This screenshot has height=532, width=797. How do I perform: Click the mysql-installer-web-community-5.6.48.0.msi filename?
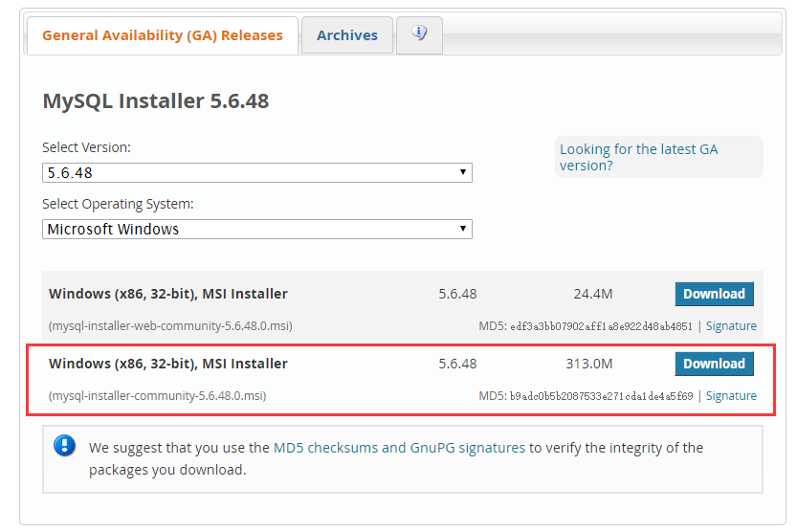[x=170, y=326]
